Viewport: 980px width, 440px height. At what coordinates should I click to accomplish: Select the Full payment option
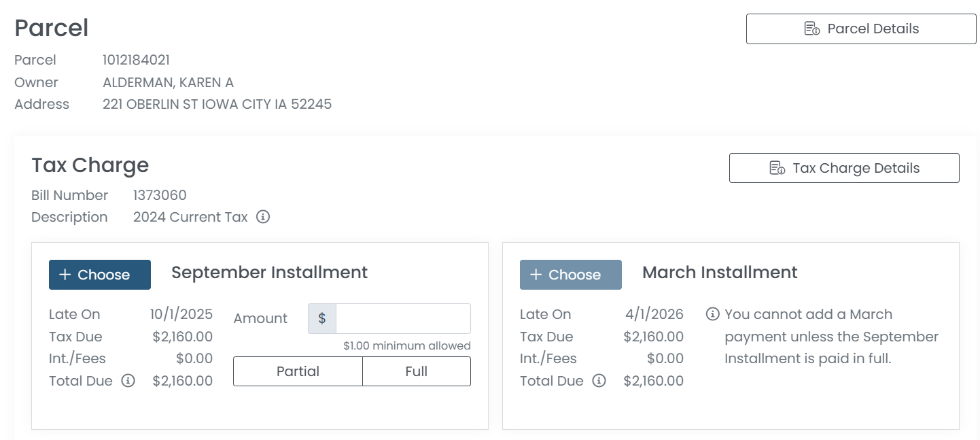[x=416, y=371]
